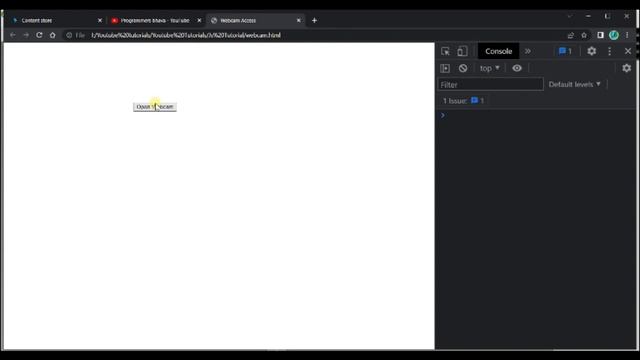640x360 pixels.
Task: Clear the console
Action: pyautogui.click(x=463, y=68)
